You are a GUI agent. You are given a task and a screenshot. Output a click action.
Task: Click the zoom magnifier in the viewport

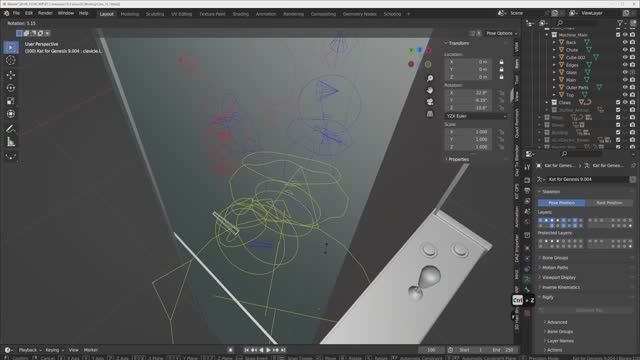(430, 78)
